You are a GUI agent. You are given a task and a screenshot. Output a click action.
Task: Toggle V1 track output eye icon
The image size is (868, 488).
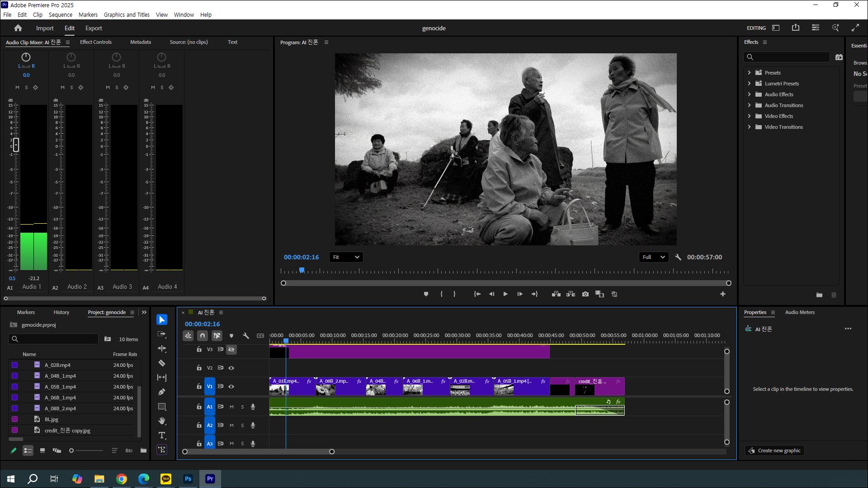click(231, 387)
